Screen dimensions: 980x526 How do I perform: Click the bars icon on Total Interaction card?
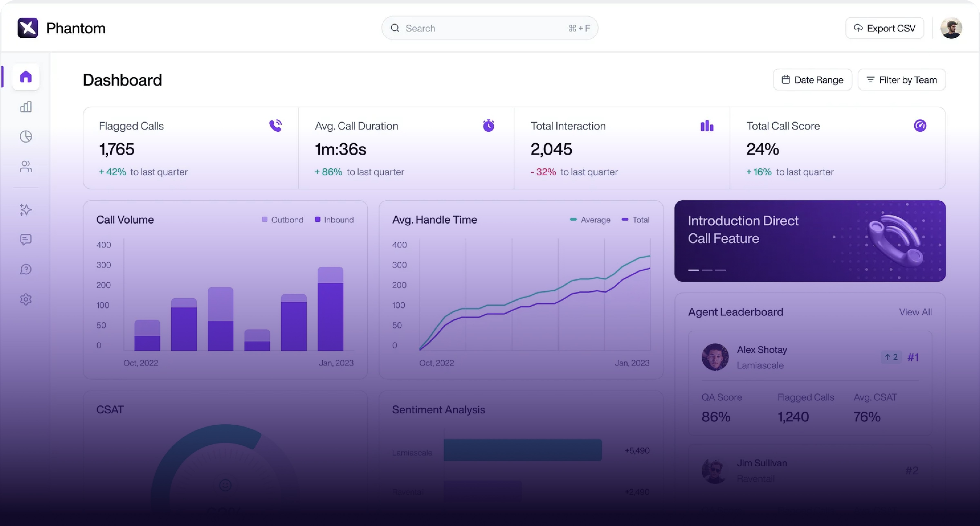(707, 126)
